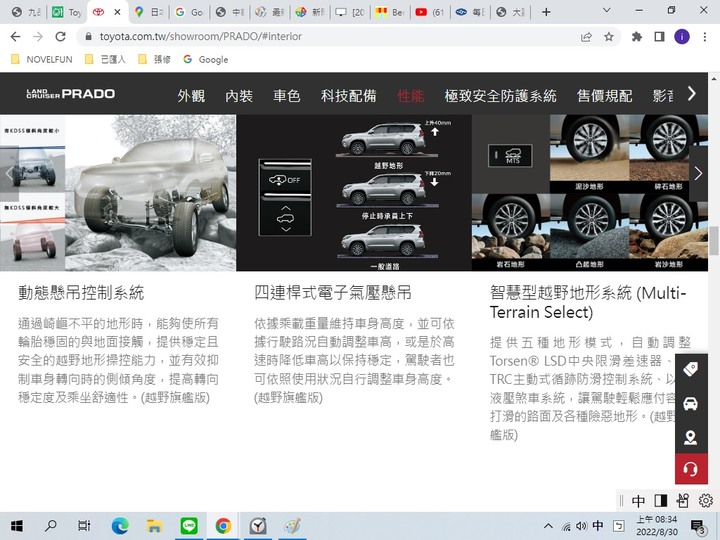Screen dimensions: 720x540
Task: Click the red headset support icon
Action: pos(691,469)
